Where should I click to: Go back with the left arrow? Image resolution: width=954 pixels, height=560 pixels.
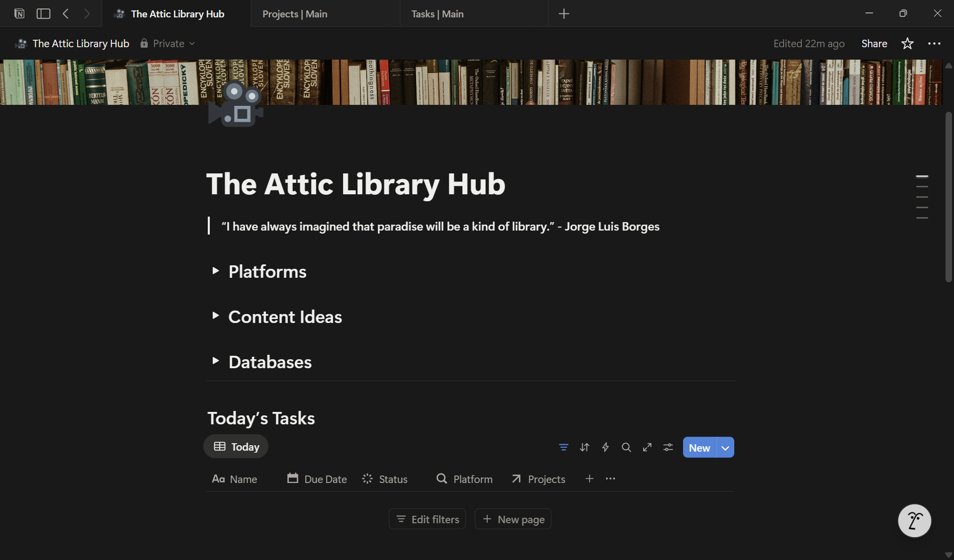(x=66, y=13)
